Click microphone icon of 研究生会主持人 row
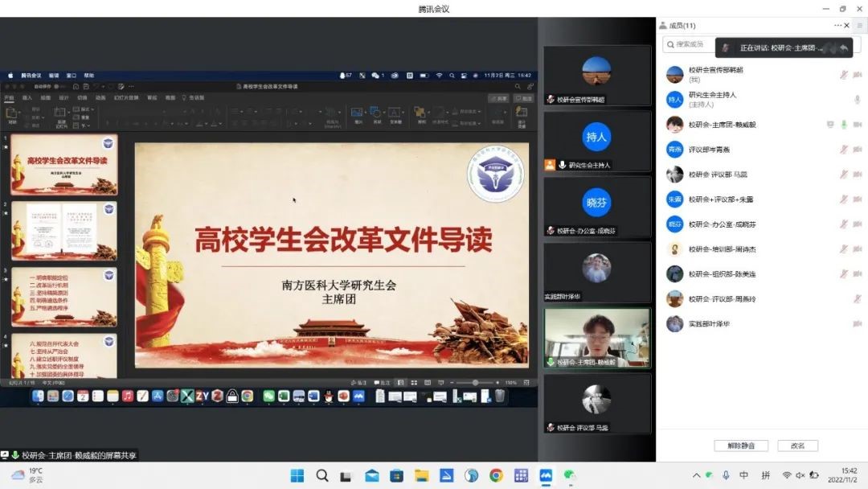Screen dimensions: 868x489 click(857, 100)
